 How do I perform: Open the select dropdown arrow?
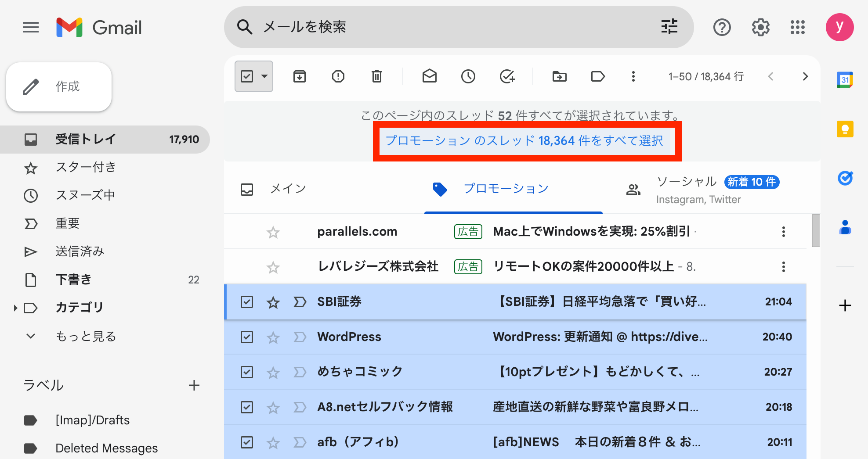tap(264, 76)
